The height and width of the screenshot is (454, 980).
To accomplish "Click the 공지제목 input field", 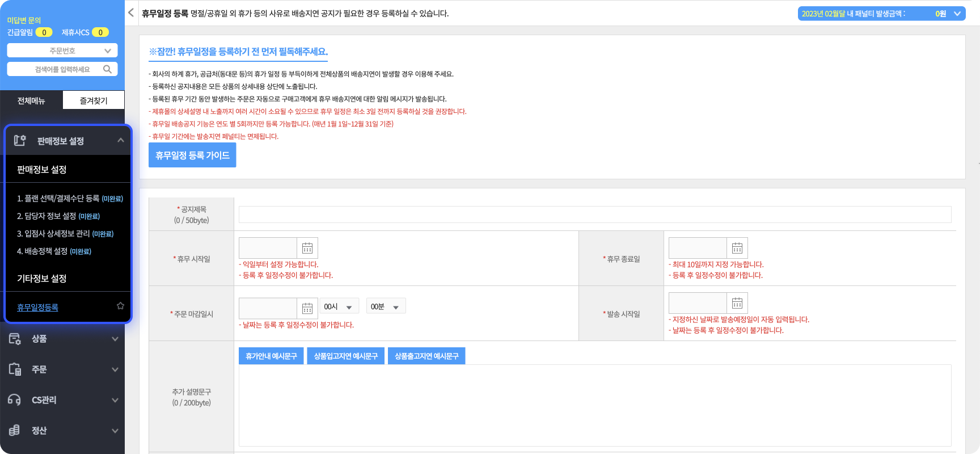I will (x=594, y=215).
